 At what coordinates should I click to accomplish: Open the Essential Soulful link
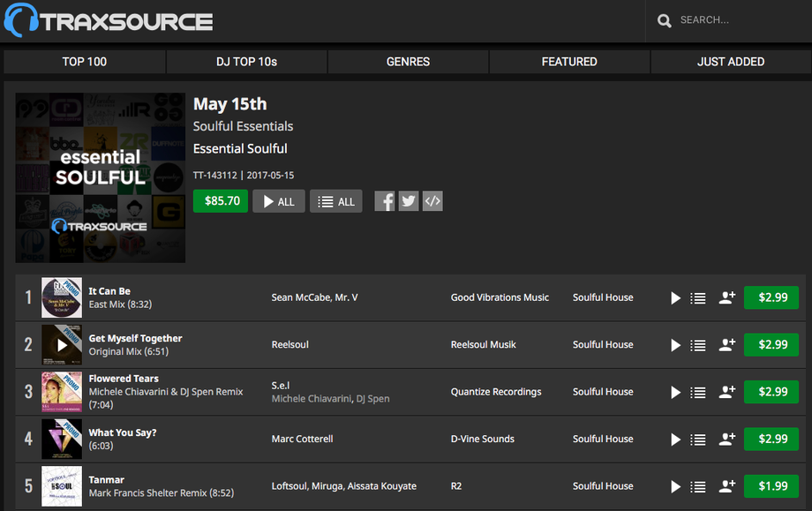tap(240, 148)
